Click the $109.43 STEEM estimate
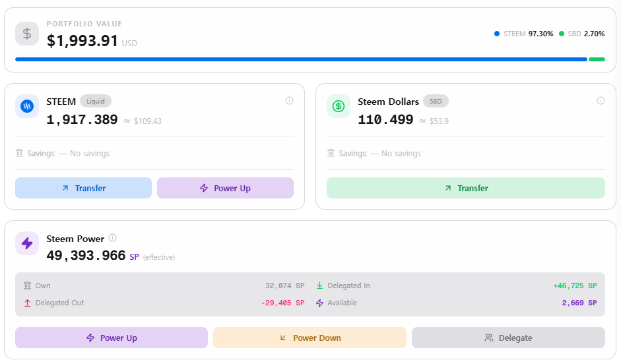The image size is (621, 364). point(147,121)
